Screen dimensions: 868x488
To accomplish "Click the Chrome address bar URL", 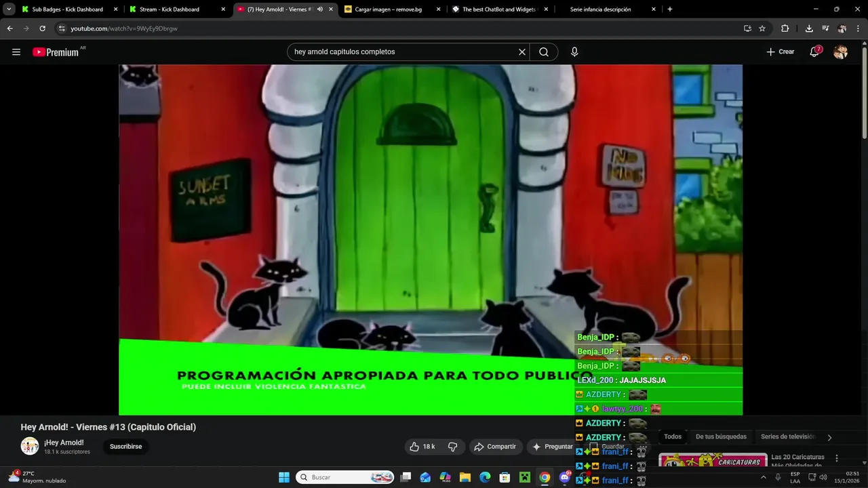I will point(124,28).
